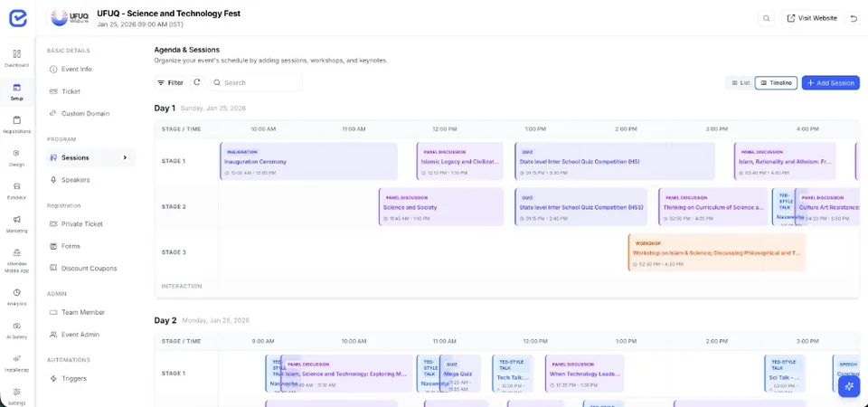
Task: Open Registrations clipboard icon
Action: (x=16, y=120)
